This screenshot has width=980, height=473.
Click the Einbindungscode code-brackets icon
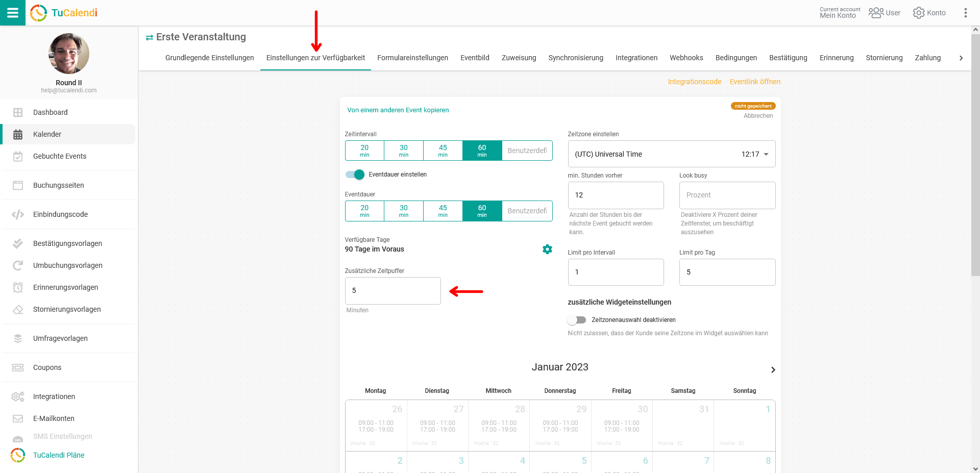coord(18,214)
